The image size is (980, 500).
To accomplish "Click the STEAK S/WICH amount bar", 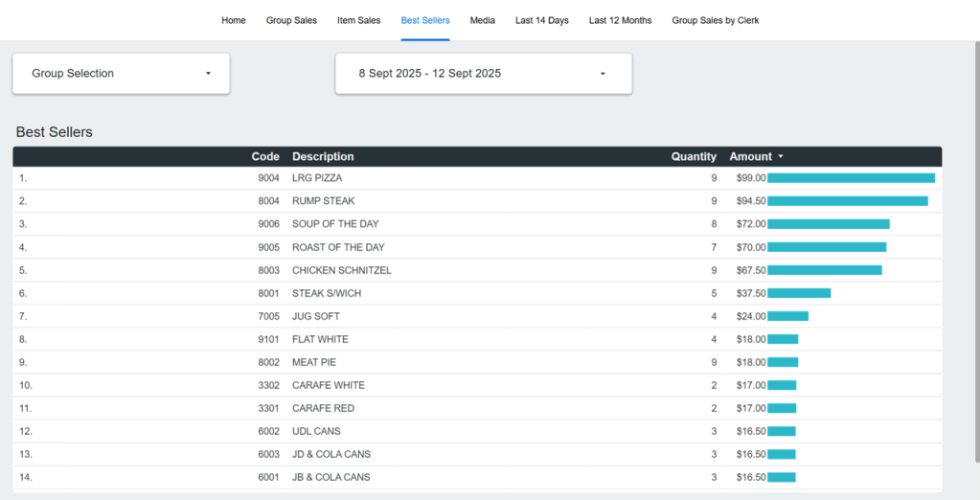I will point(799,293).
